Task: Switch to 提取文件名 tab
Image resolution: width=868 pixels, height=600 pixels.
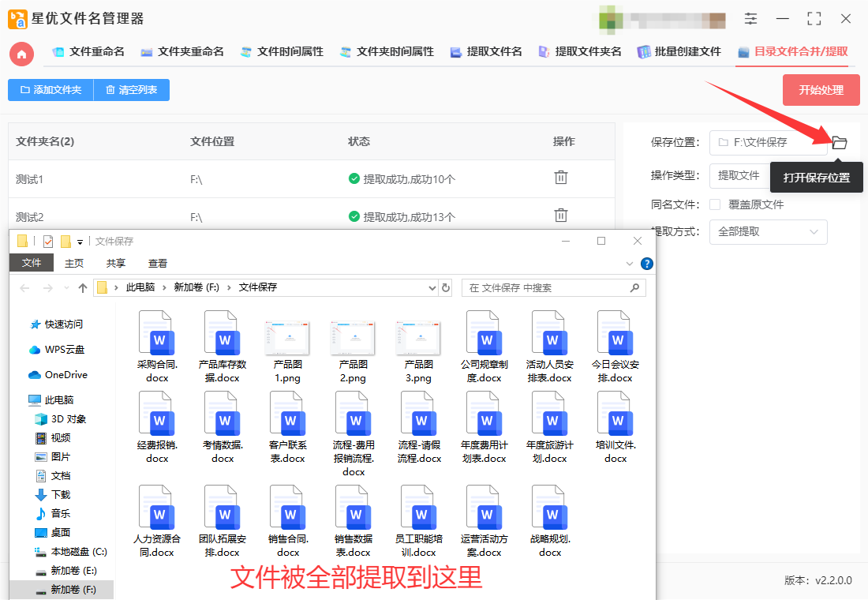Action: tap(487, 51)
